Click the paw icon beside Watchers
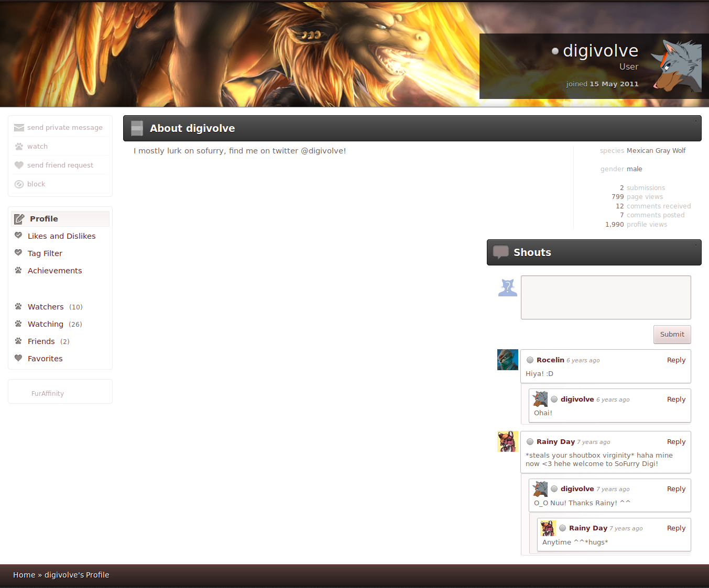 [x=18, y=306]
